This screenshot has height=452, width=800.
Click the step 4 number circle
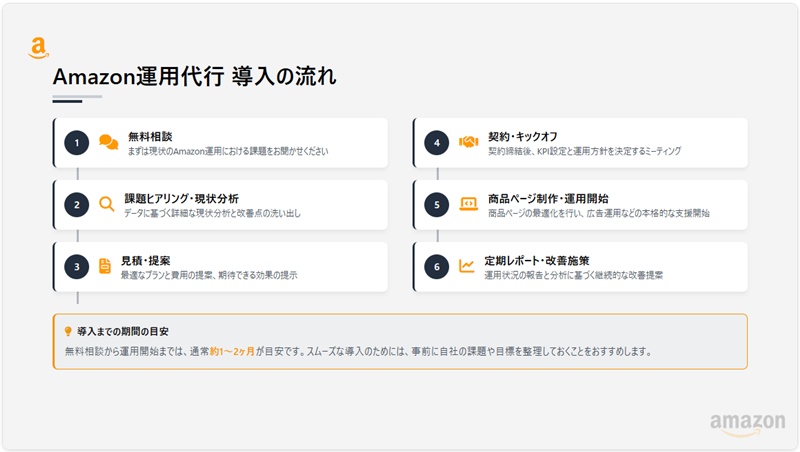tap(437, 143)
